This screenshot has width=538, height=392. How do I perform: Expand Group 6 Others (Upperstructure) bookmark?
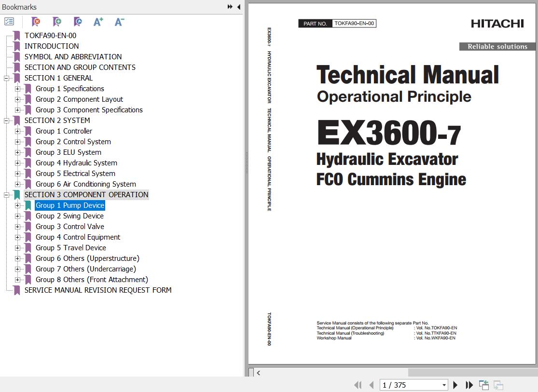tap(17, 258)
